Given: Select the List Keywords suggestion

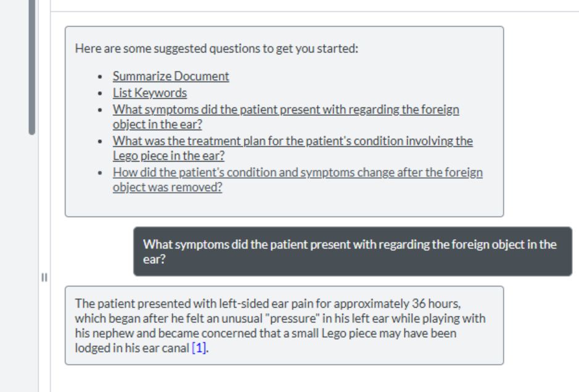Looking at the screenshot, I should [150, 93].
